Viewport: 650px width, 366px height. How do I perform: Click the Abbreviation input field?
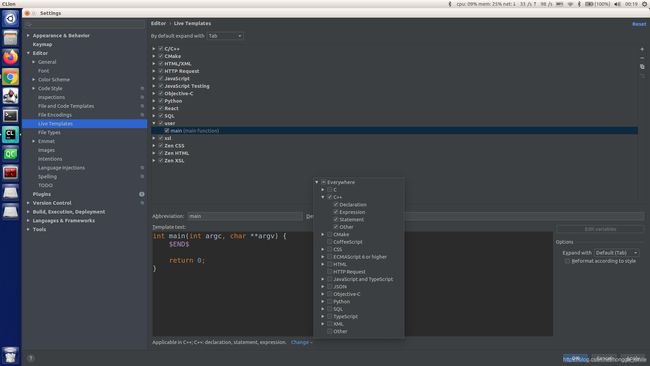coord(245,216)
